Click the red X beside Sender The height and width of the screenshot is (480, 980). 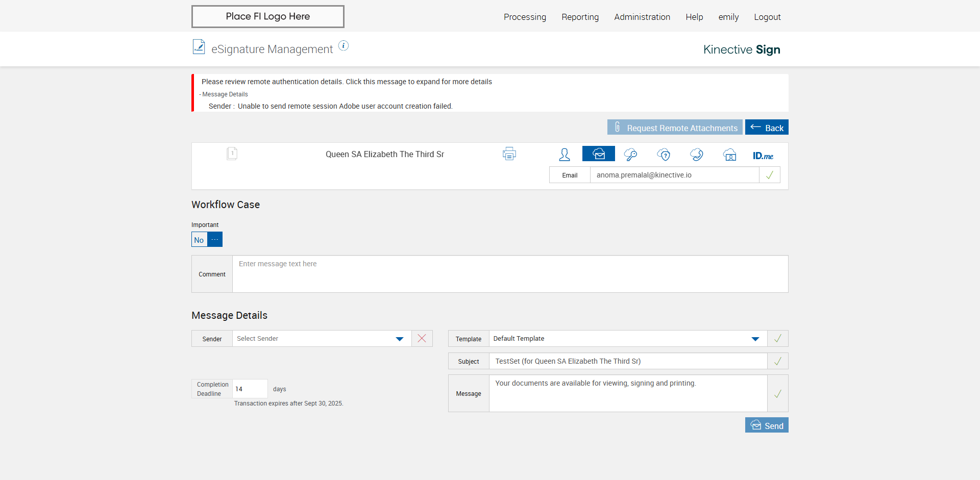pyautogui.click(x=422, y=339)
